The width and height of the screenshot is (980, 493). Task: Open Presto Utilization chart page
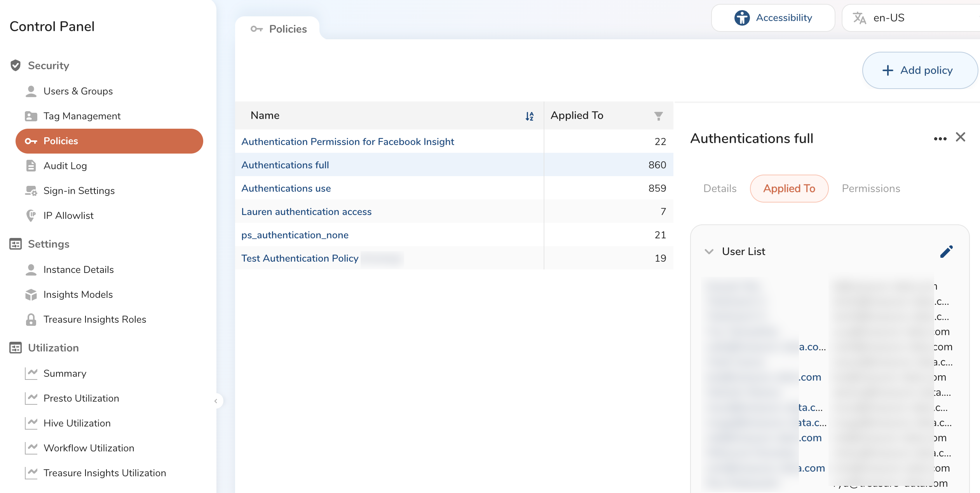tap(81, 398)
